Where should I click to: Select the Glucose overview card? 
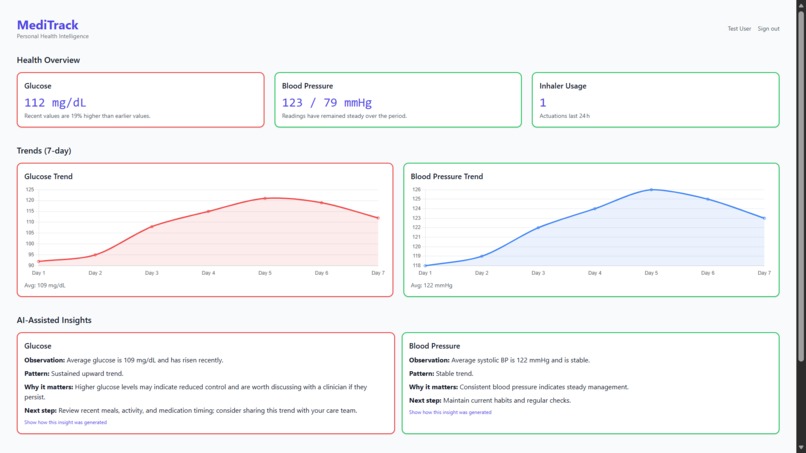140,100
